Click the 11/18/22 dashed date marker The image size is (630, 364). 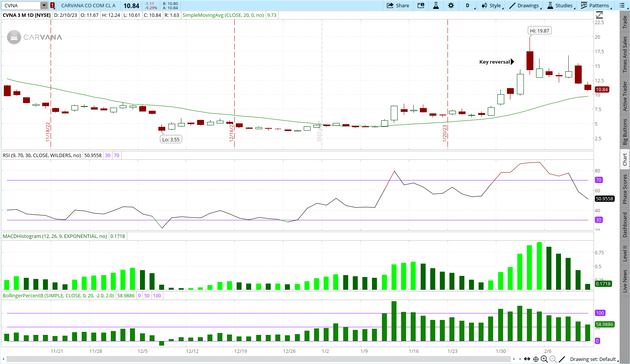pyautogui.click(x=48, y=132)
